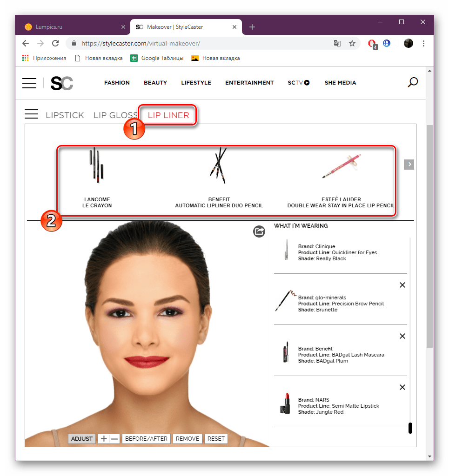Click the Benefit BADgal mascara thumbnail
Viewport: 449px width, 476px height.
(x=286, y=352)
